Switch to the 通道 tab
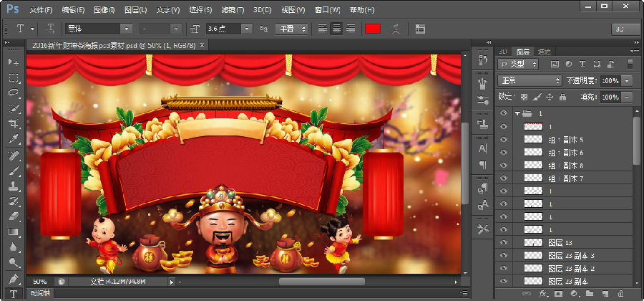The height and width of the screenshot is (301, 644). click(544, 51)
